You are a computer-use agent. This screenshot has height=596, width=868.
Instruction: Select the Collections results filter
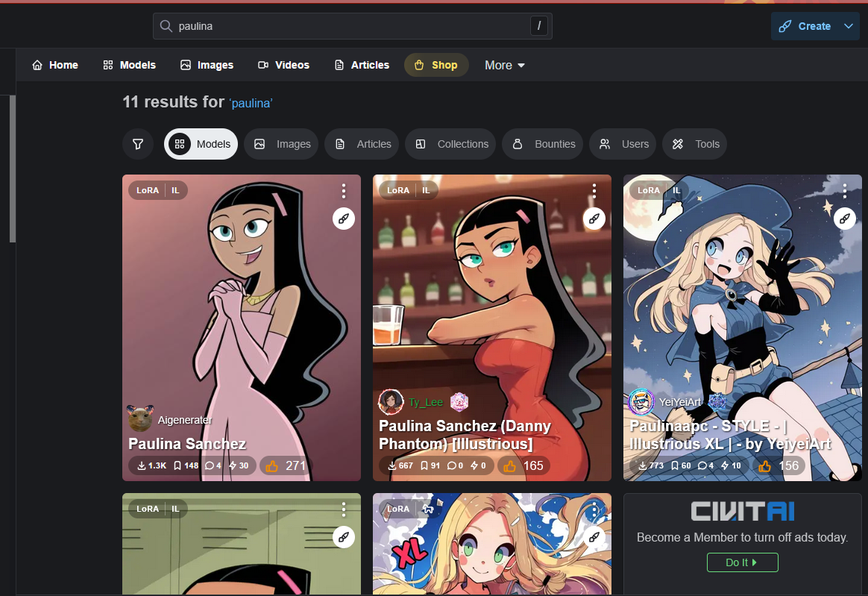tap(450, 144)
